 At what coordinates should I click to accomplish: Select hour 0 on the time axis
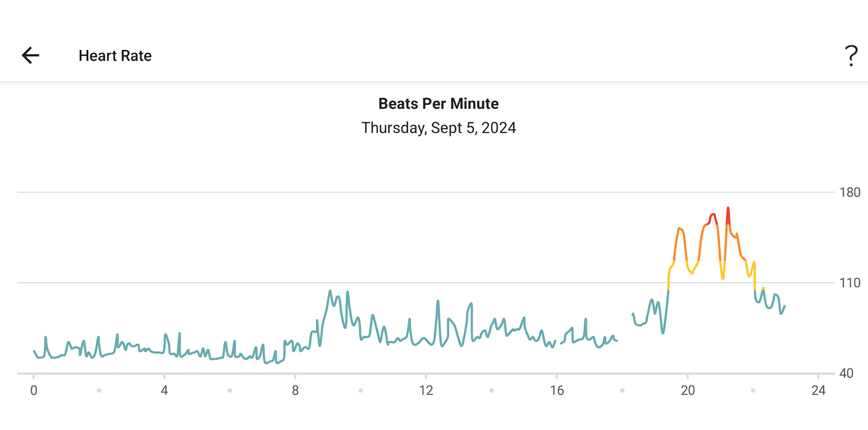34,390
